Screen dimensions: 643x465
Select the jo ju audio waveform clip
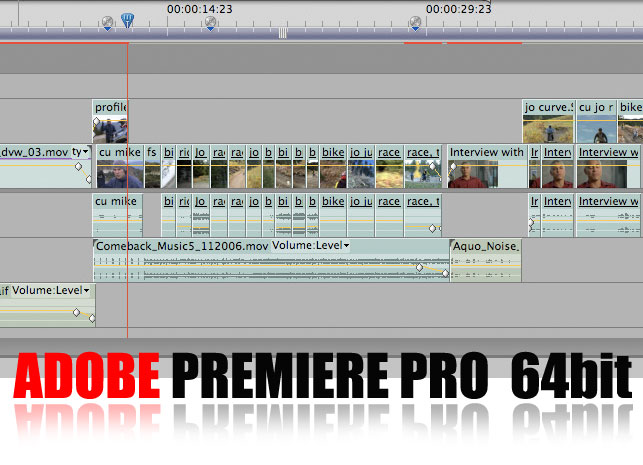pyautogui.click(x=361, y=215)
